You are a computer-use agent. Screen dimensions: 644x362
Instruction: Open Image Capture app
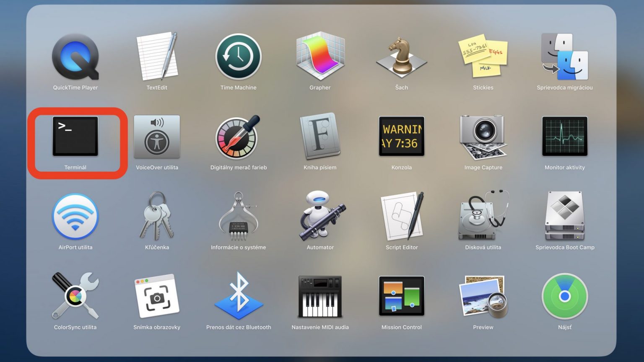tap(483, 137)
